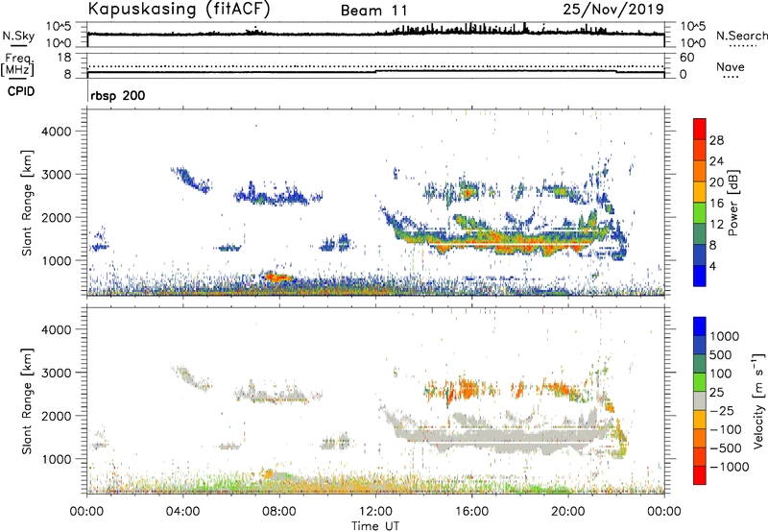Select the yellow 16–20 dB Power colorbar segment
This screenshot has height=532, width=768.
point(700,192)
